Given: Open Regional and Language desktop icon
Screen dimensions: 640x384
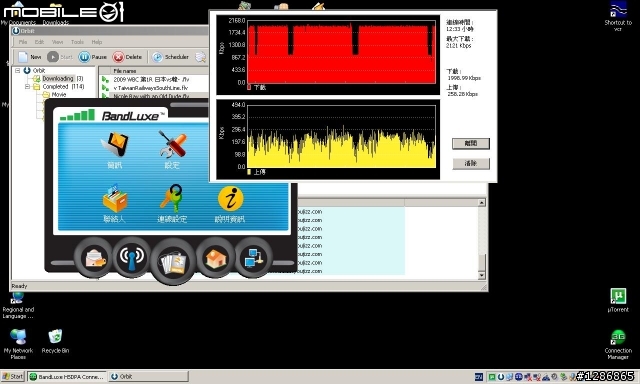Looking at the screenshot, I should tap(18, 306).
